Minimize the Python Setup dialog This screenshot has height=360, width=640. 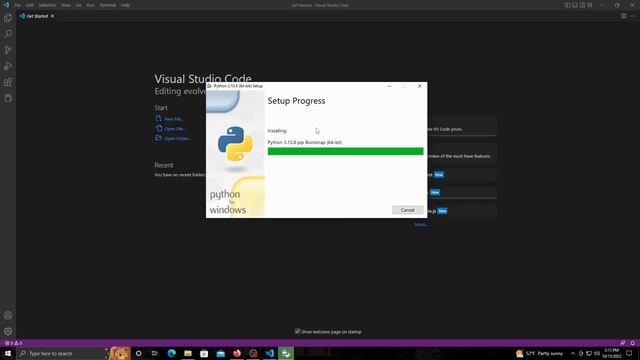point(389,86)
